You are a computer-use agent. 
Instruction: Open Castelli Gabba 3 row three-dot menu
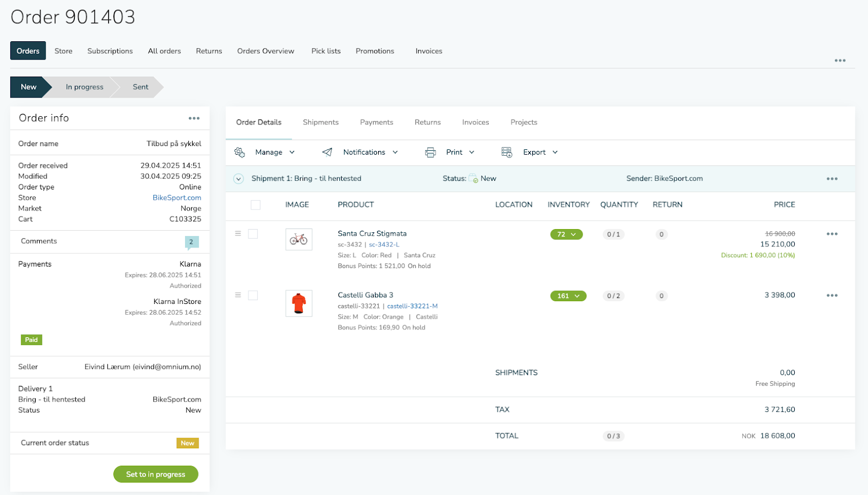(832, 296)
